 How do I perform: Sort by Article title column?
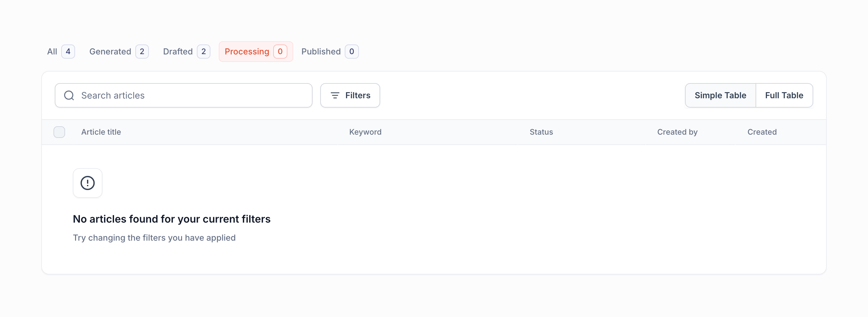[101, 132]
